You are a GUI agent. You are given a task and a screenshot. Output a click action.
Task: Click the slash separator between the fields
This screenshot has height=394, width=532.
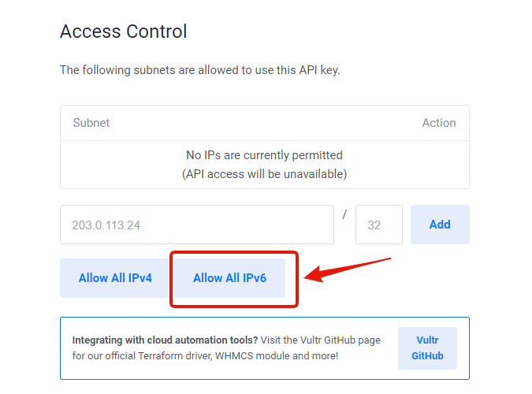point(345,215)
